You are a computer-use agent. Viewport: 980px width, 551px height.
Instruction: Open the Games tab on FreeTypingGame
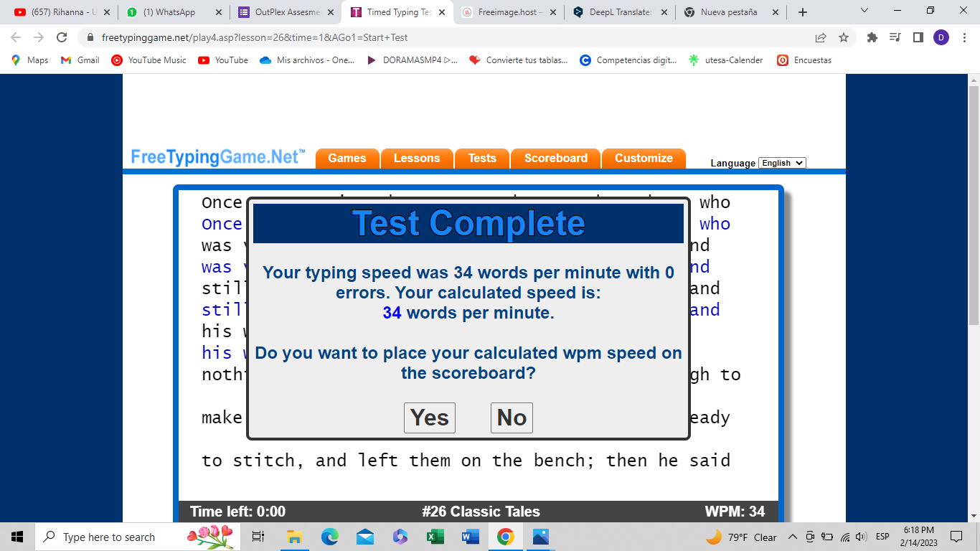click(347, 159)
